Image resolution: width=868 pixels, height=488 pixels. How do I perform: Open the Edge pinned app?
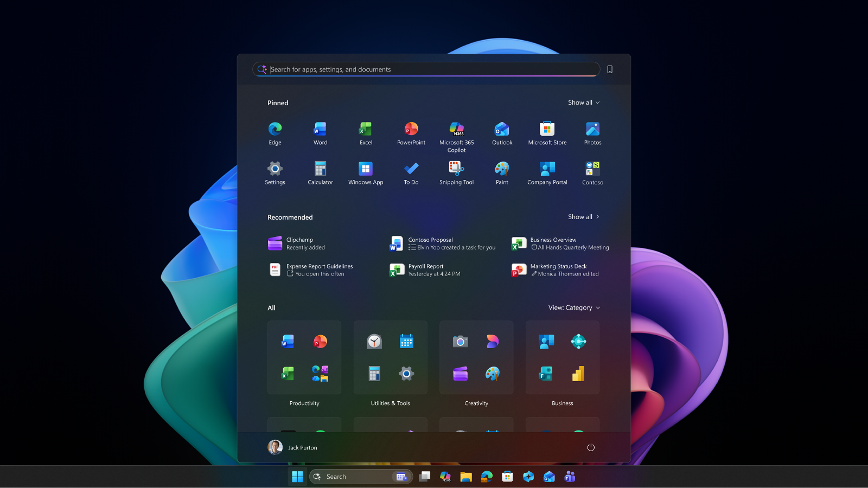(275, 133)
